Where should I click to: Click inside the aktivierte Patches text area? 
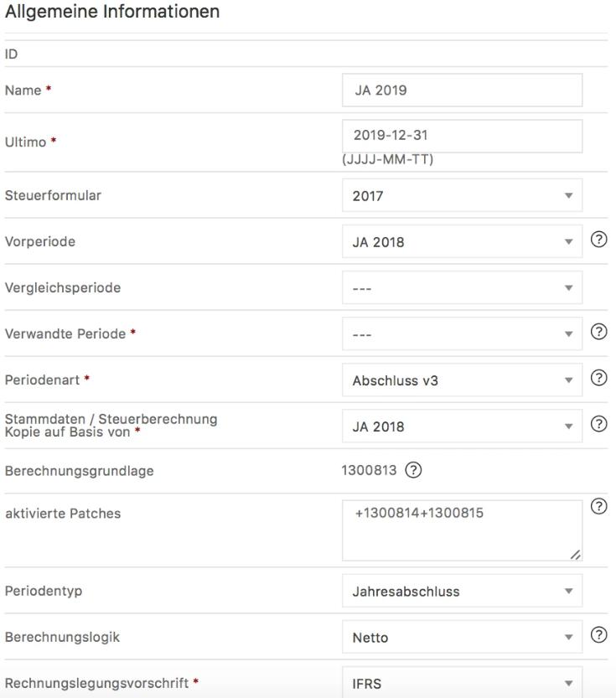tap(462, 530)
